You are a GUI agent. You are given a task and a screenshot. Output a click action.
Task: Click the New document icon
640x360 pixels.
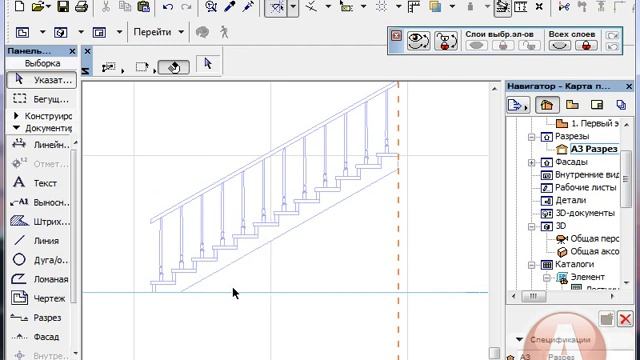click(19, 7)
